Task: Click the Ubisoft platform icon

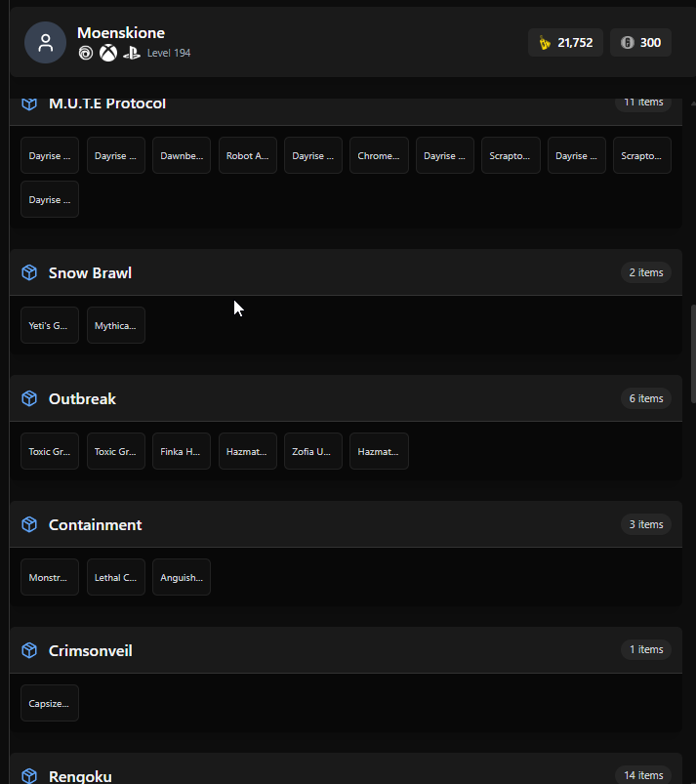Action: point(86,53)
